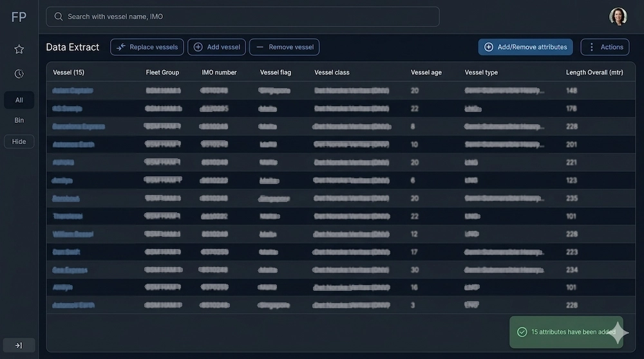Expand the sidebar with arrow icon
Viewport: 644px width, 359px height.
pos(19,345)
